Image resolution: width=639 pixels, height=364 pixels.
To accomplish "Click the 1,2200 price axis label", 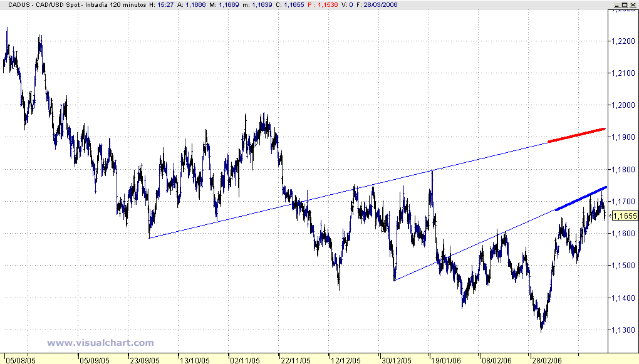I will click(x=623, y=41).
